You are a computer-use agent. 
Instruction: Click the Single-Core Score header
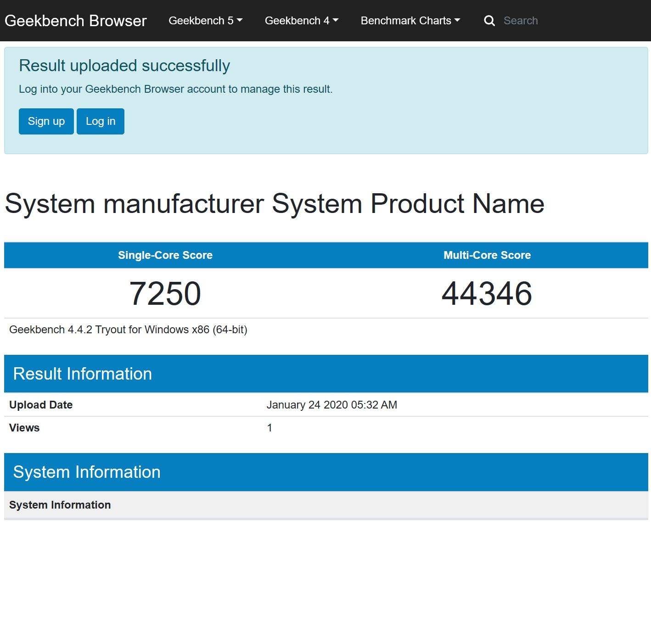pos(165,255)
